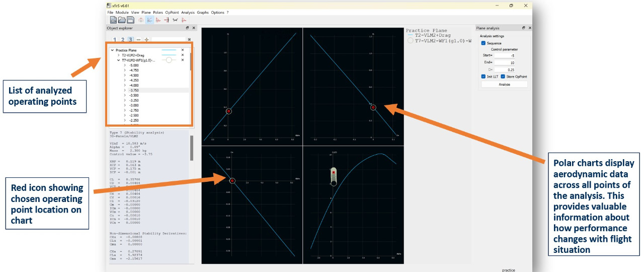The image size is (644, 272).
Task: Click the Open Project folder icon
Action: pos(122,20)
